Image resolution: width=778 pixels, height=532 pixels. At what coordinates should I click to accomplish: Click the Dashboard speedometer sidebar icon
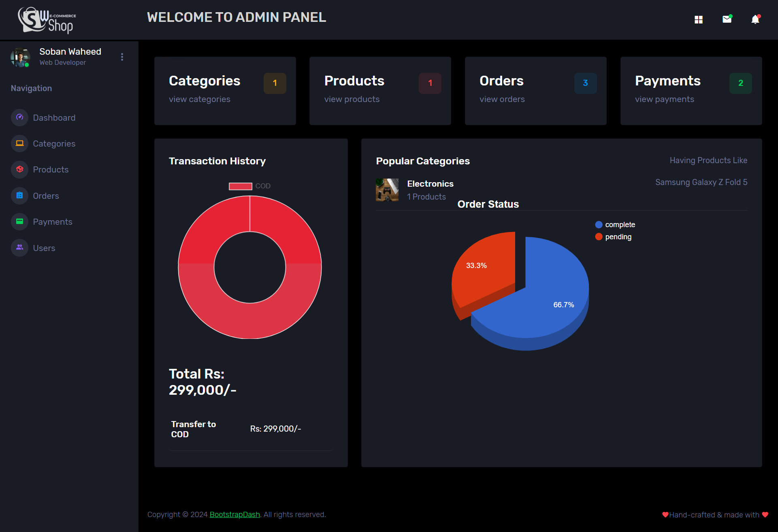[x=19, y=117]
